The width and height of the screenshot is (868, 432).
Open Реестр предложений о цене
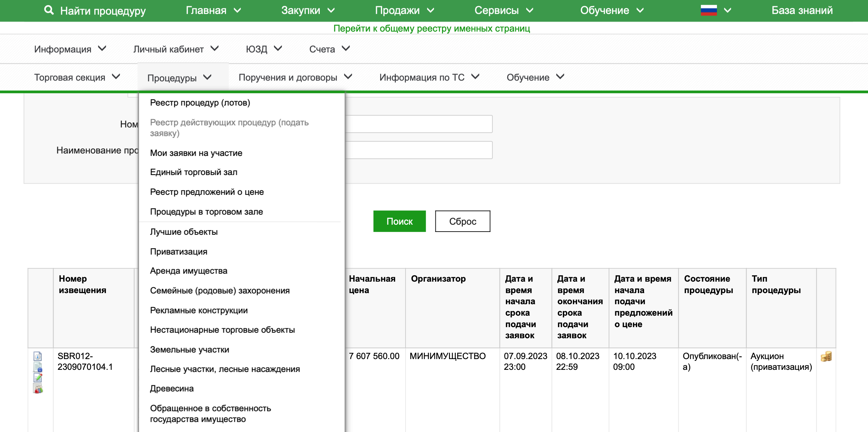[x=207, y=192]
